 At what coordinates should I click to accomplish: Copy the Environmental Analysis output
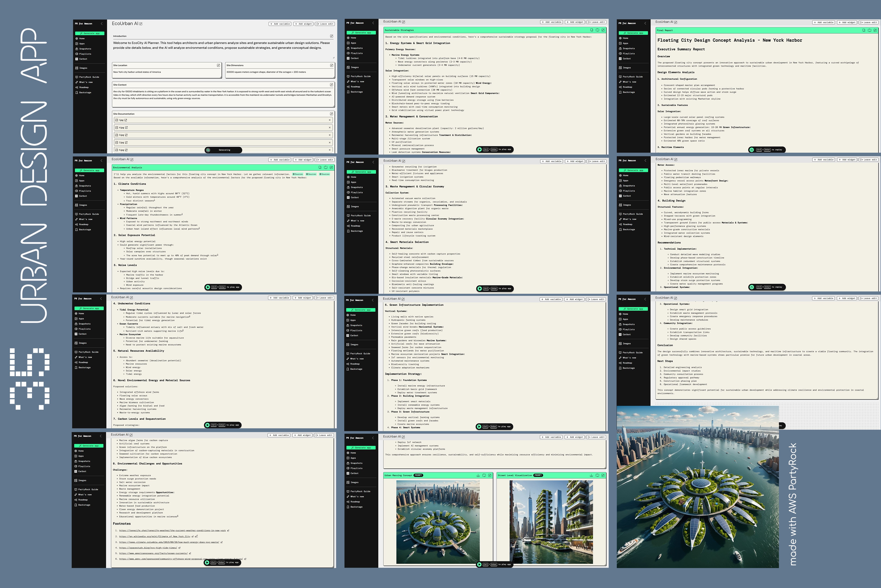[x=320, y=168]
